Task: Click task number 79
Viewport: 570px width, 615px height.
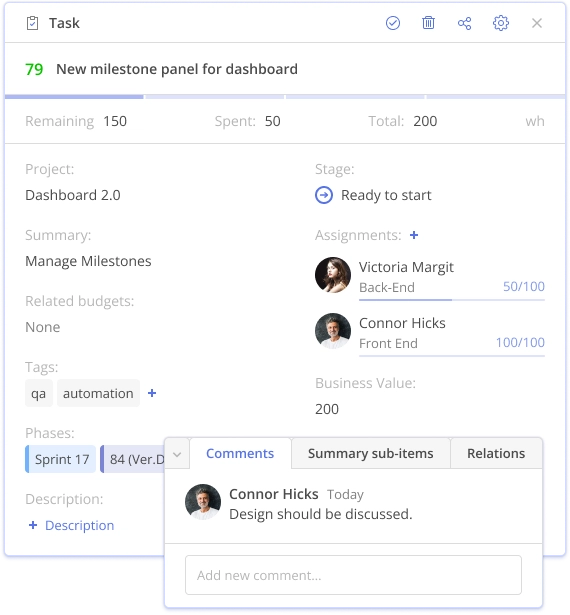Action: coord(34,69)
